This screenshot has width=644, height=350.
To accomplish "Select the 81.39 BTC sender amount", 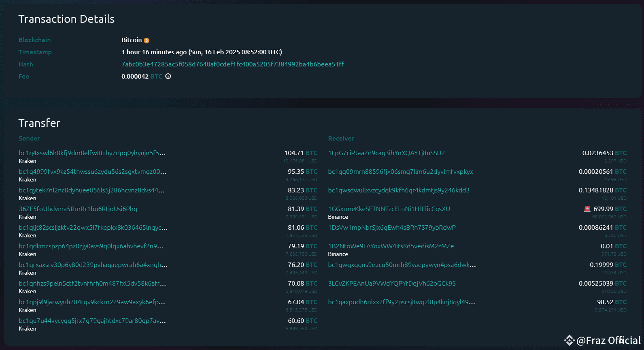I will [x=302, y=209].
